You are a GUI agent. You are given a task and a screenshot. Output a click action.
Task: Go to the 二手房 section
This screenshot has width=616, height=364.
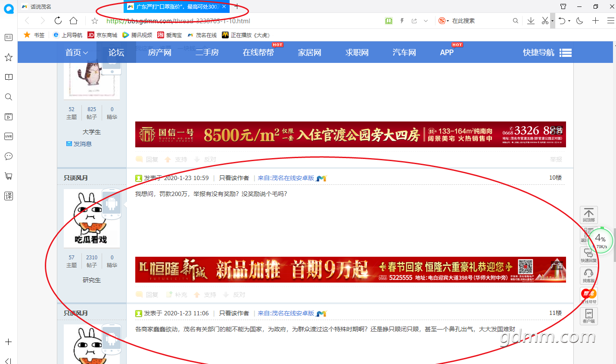tap(207, 53)
